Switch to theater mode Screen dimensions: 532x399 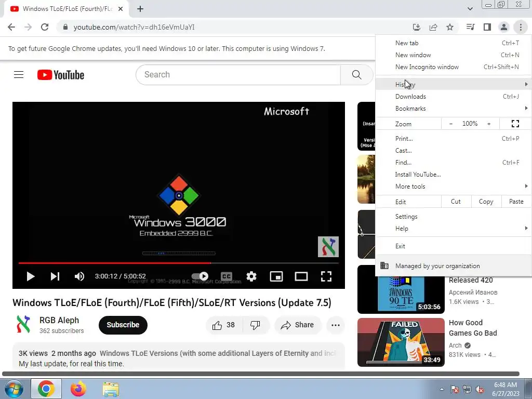click(x=301, y=276)
